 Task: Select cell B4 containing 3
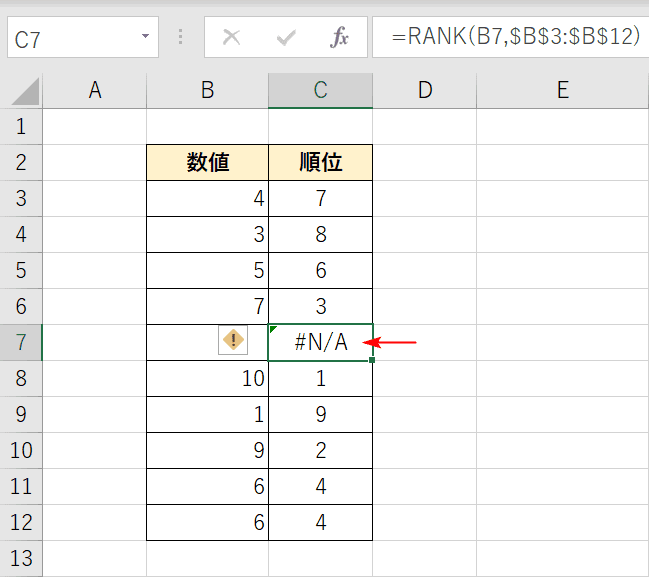pos(207,234)
